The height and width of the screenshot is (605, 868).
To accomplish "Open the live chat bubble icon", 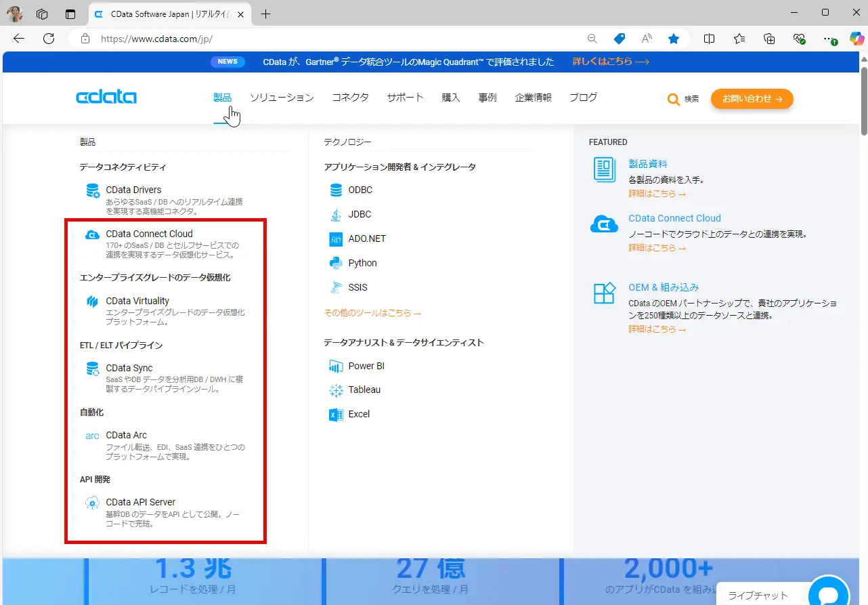I will (829, 595).
